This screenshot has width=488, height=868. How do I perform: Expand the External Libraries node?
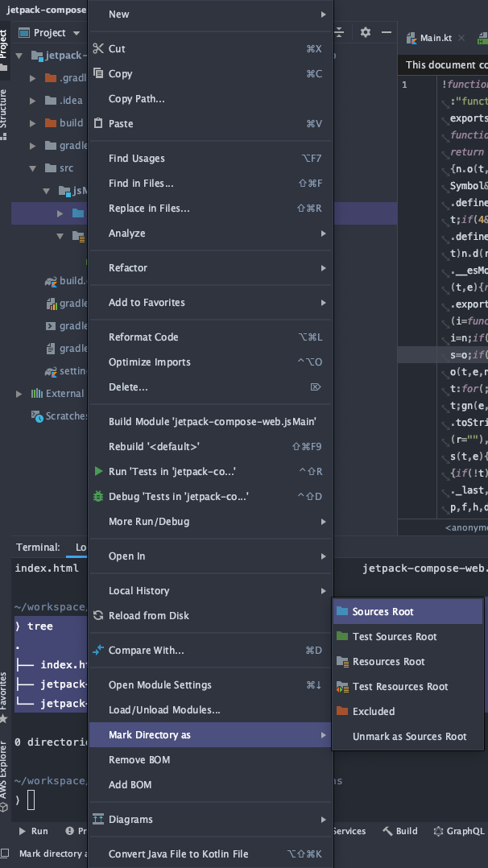click(x=18, y=393)
